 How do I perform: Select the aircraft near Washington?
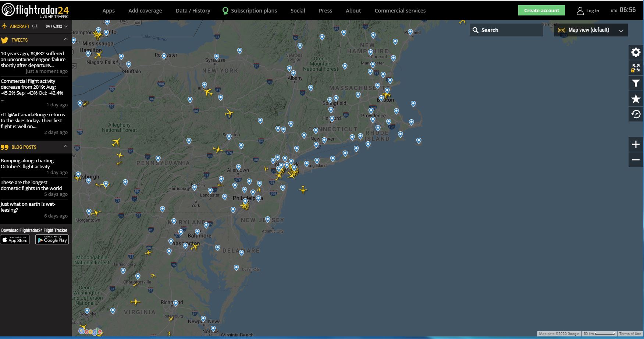coord(194,247)
